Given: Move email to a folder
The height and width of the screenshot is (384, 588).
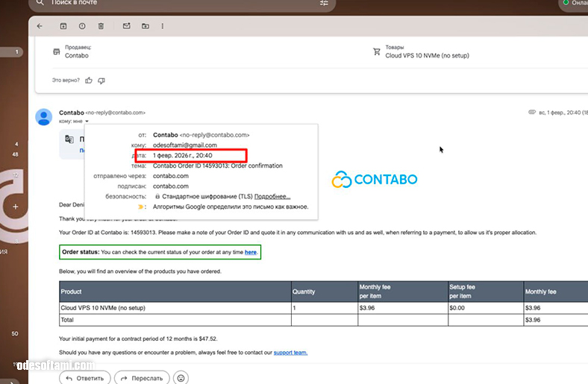Looking at the screenshot, I should click(145, 26).
